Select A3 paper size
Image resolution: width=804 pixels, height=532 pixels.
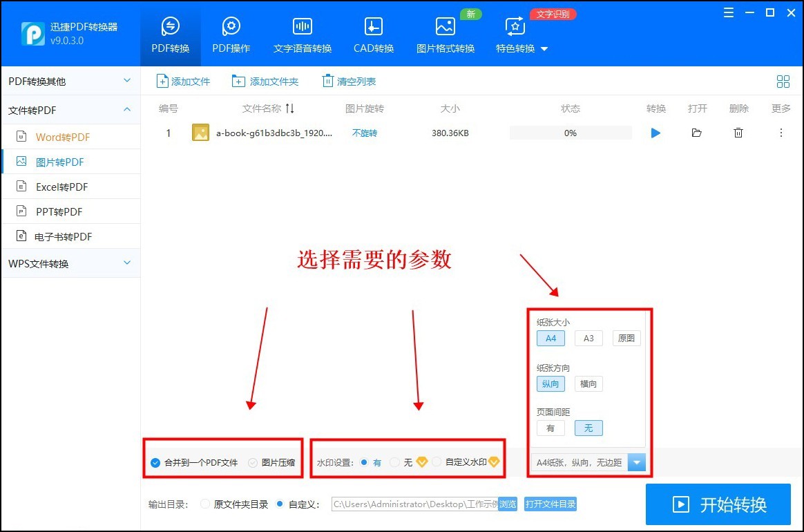(x=588, y=338)
